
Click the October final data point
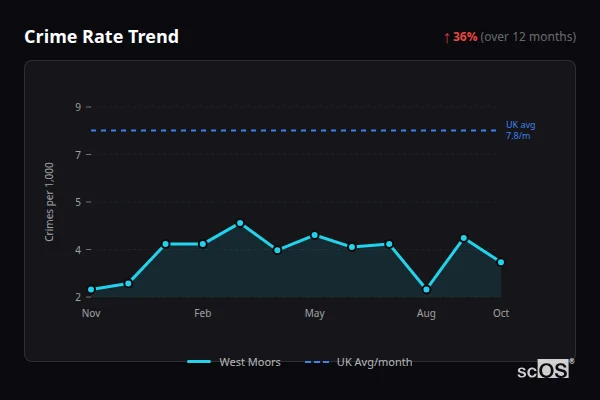pos(501,263)
